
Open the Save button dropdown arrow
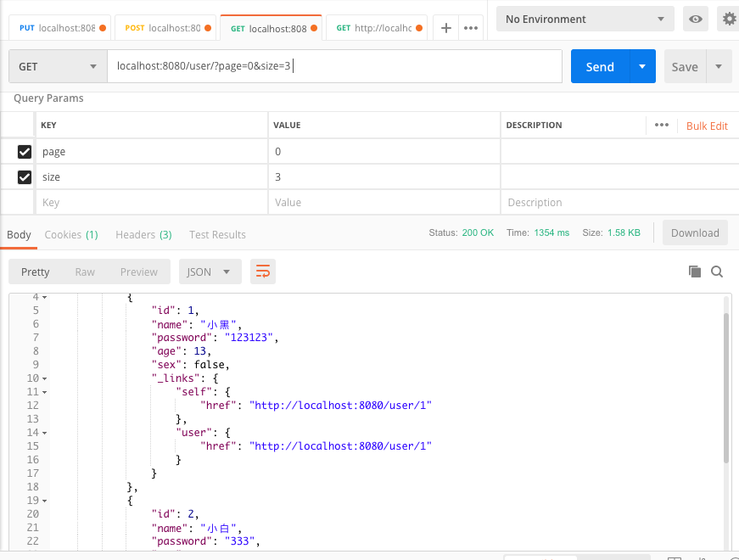point(719,66)
